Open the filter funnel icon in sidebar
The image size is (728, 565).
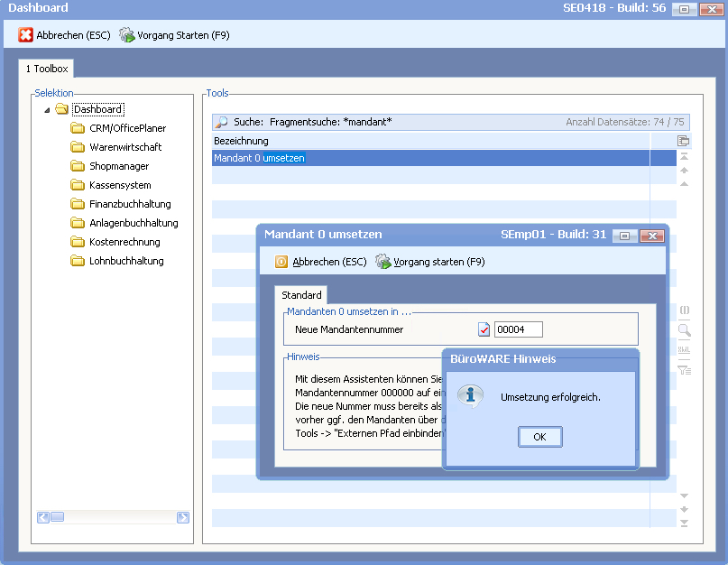tap(684, 369)
